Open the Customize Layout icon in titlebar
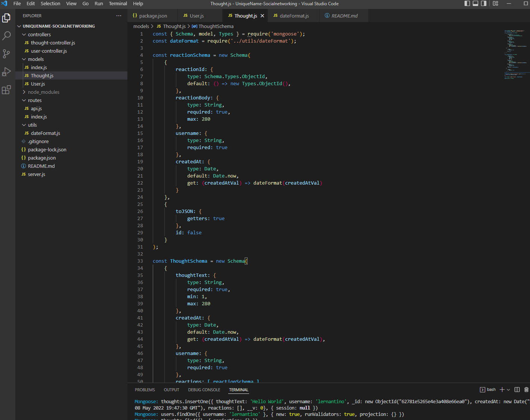This screenshot has height=420, width=530. (495, 3)
